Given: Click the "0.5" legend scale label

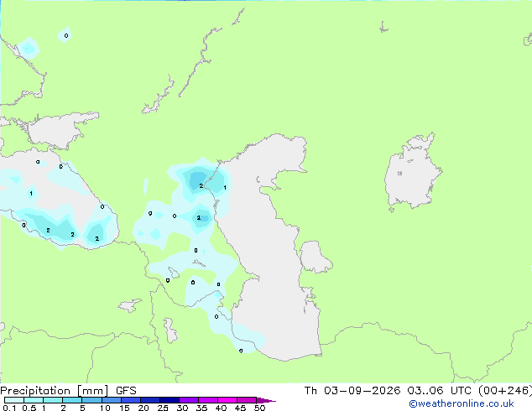Looking at the screenshot, I should click(x=29, y=408).
